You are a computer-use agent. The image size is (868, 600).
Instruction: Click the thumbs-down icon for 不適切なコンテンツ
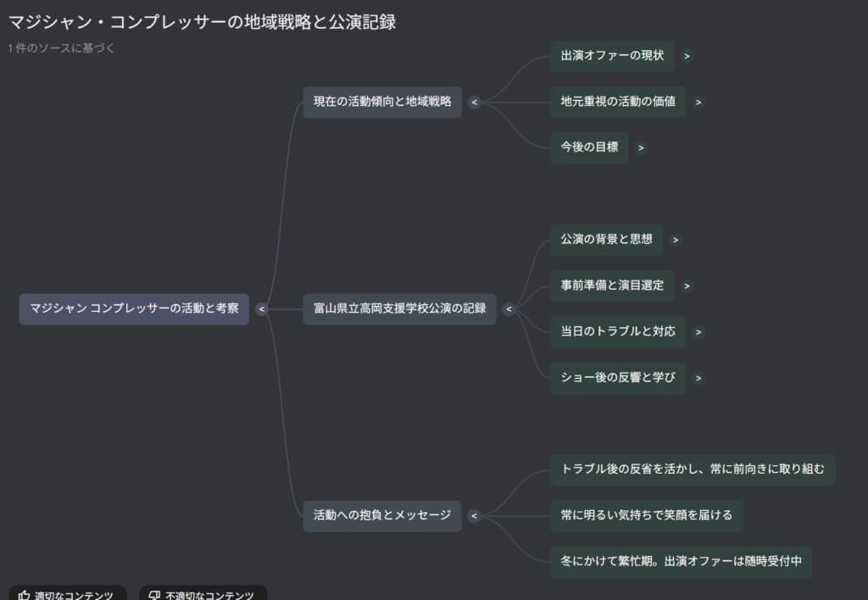[x=154, y=596]
